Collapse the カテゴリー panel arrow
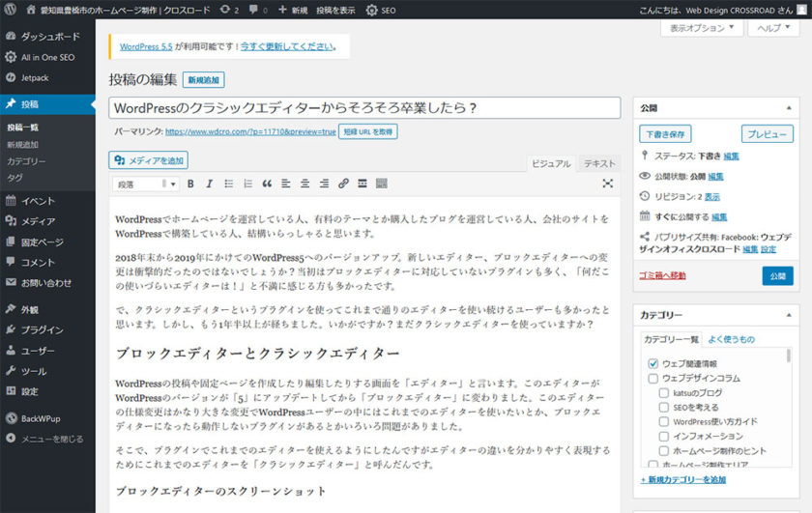 coord(788,315)
